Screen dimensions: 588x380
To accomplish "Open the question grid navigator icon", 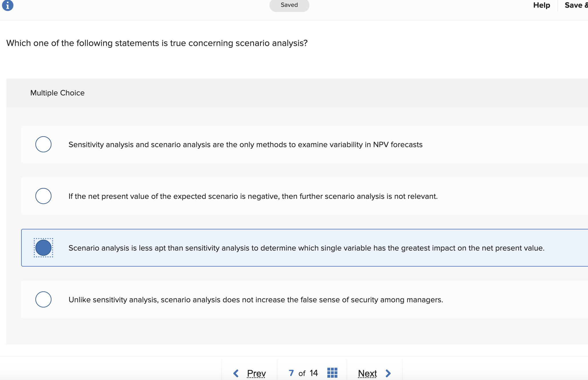I will pyautogui.click(x=332, y=373).
